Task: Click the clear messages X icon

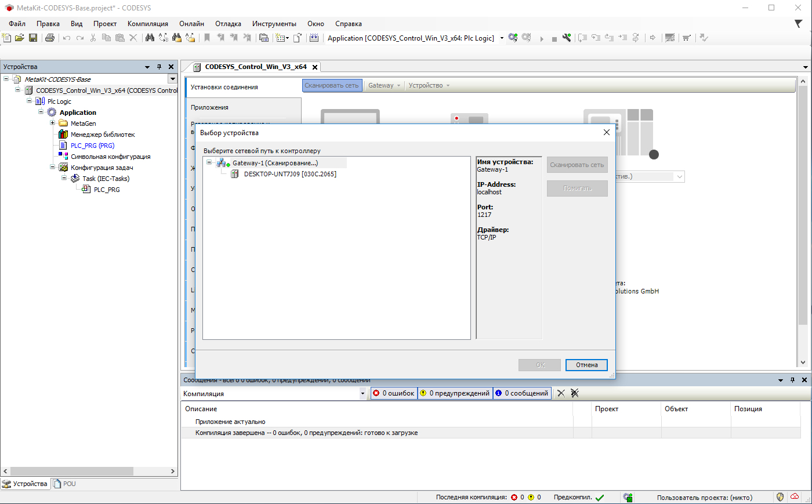Action: pyautogui.click(x=561, y=393)
